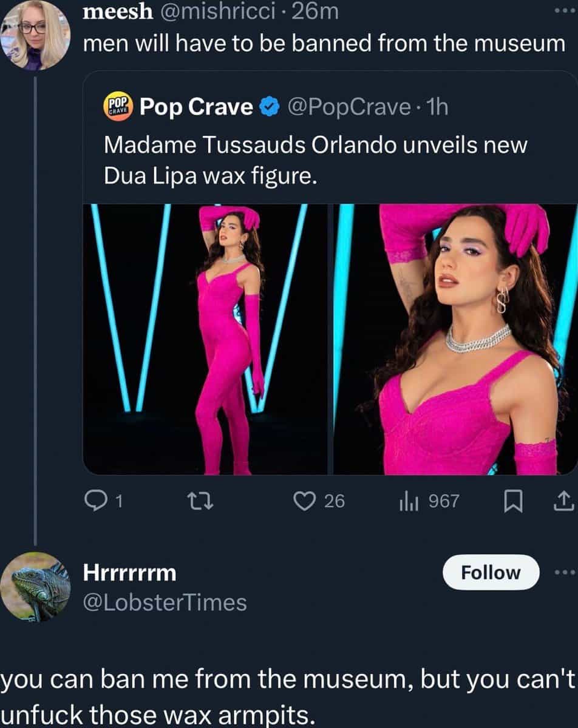Bookmark the tweet
Screen dimensions: 578x728
click(x=515, y=500)
